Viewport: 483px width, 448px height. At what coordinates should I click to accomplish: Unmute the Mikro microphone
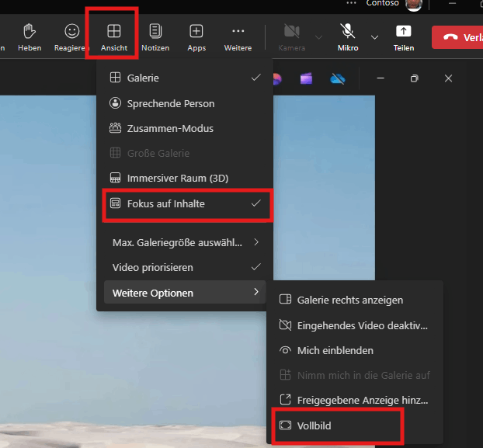pyautogui.click(x=348, y=37)
